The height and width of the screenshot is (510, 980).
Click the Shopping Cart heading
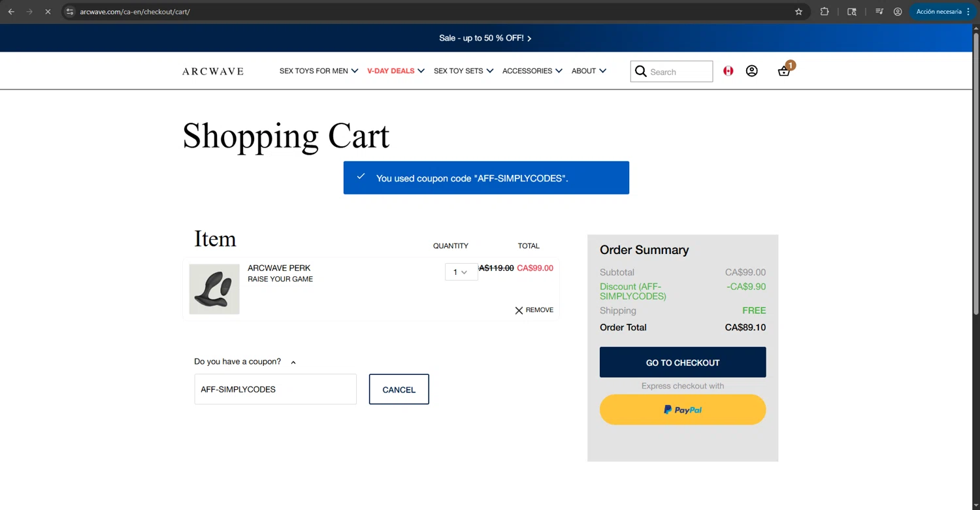286,136
